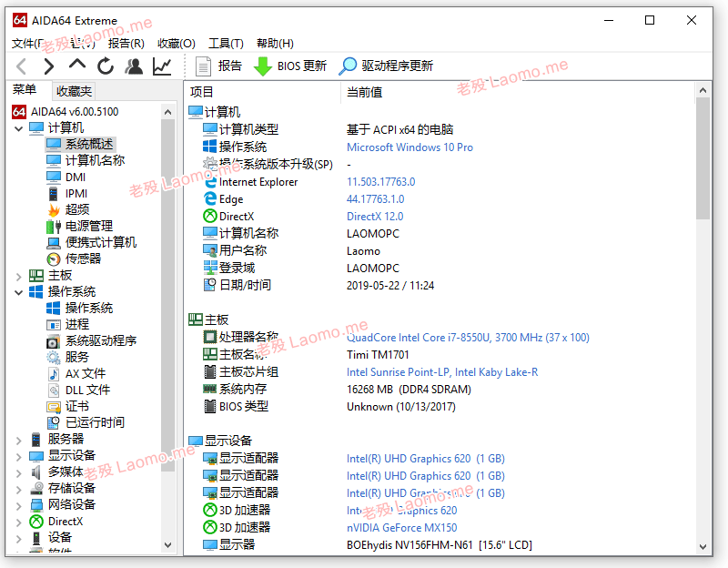This screenshot has height=568, width=728.
Task: Click the memory chip icon beside 系统内存
Action: click(210, 390)
